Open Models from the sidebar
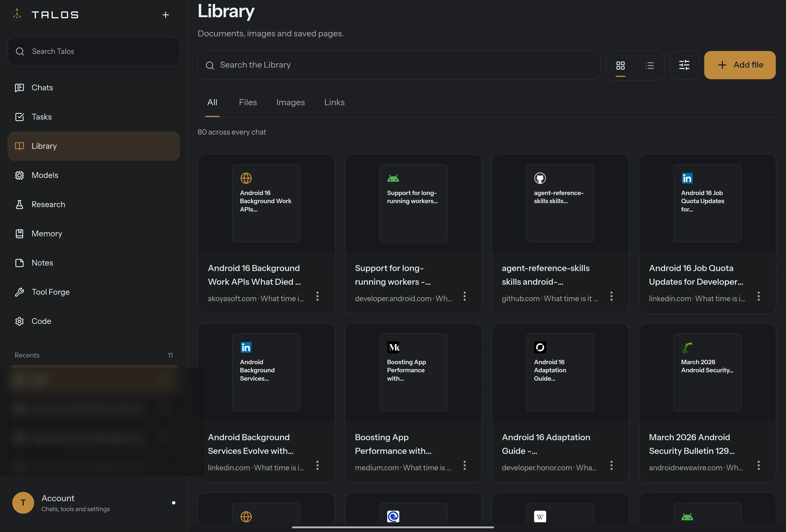This screenshot has width=786, height=532. 94,175
